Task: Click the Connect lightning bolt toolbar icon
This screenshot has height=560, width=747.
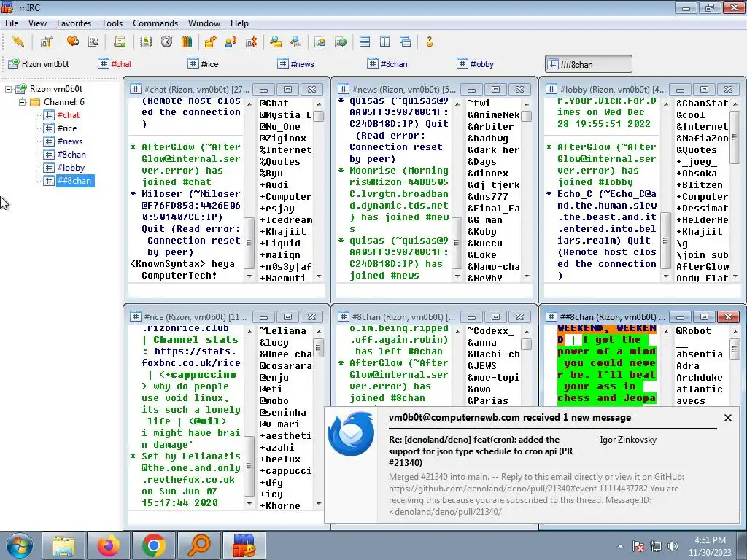Action: (x=18, y=42)
